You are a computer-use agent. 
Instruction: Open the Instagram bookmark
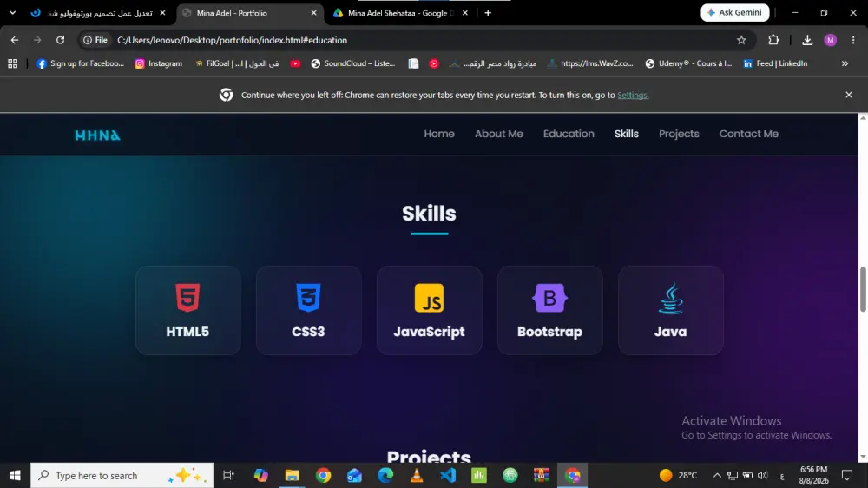pyautogui.click(x=158, y=63)
